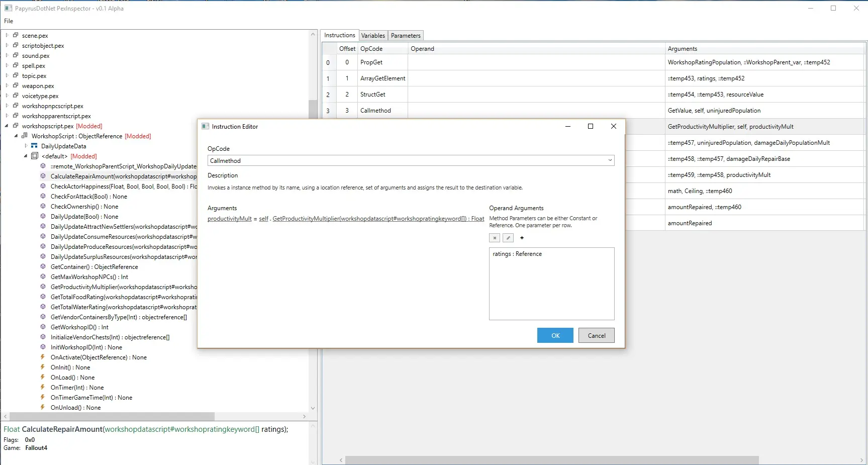Click the state icon next to <default> [Modded]
This screenshot has height=465, width=868.
tap(34, 156)
